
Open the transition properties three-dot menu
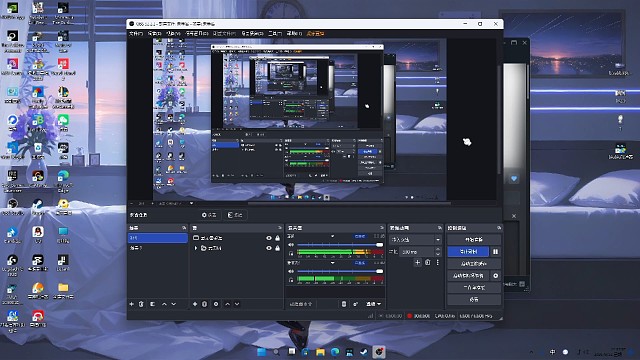438,262
